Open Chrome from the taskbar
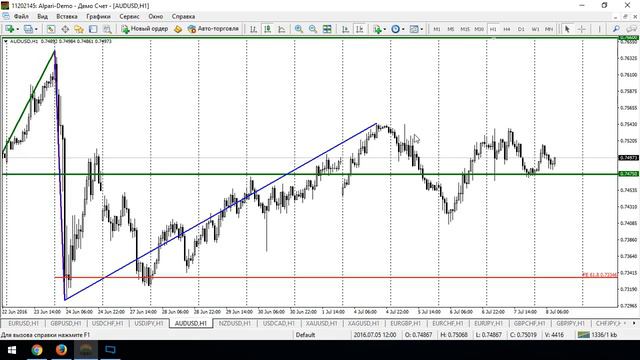The height and width of the screenshot is (360, 640). click(37, 350)
